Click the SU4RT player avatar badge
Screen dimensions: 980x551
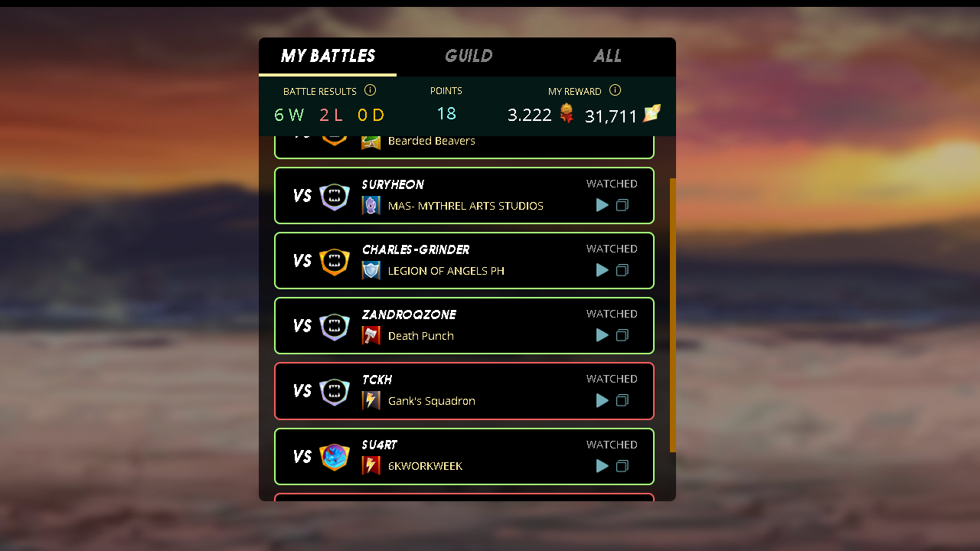[x=335, y=457]
